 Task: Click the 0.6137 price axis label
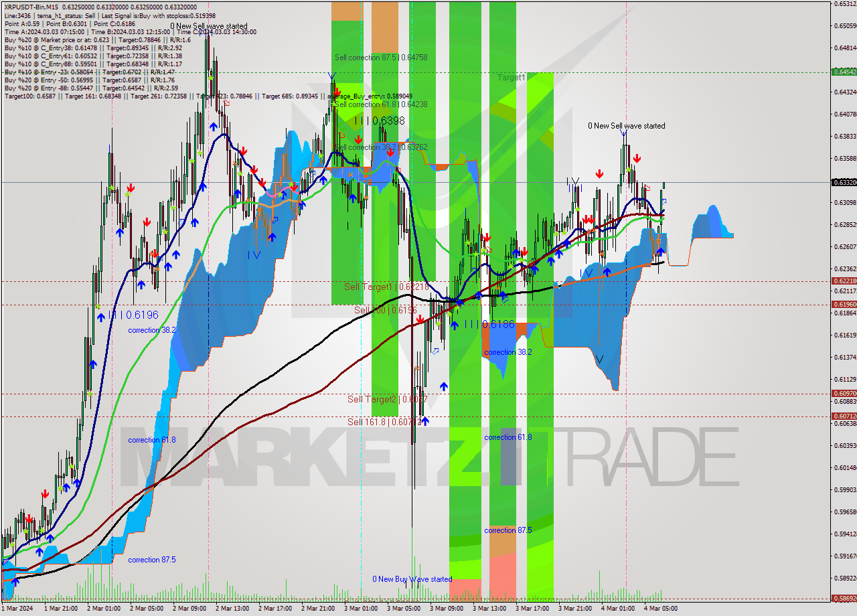pyautogui.click(x=845, y=357)
